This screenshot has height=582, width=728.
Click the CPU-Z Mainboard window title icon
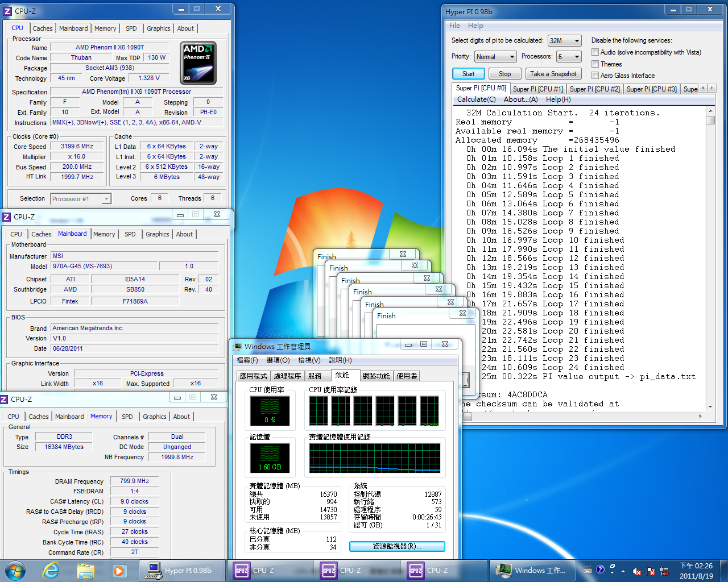pyautogui.click(x=6, y=217)
